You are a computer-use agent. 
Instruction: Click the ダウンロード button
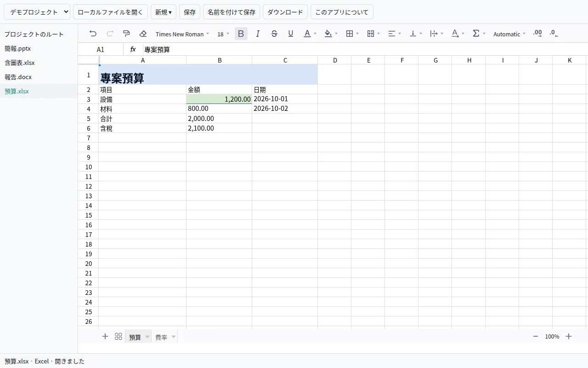pos(285,12)
